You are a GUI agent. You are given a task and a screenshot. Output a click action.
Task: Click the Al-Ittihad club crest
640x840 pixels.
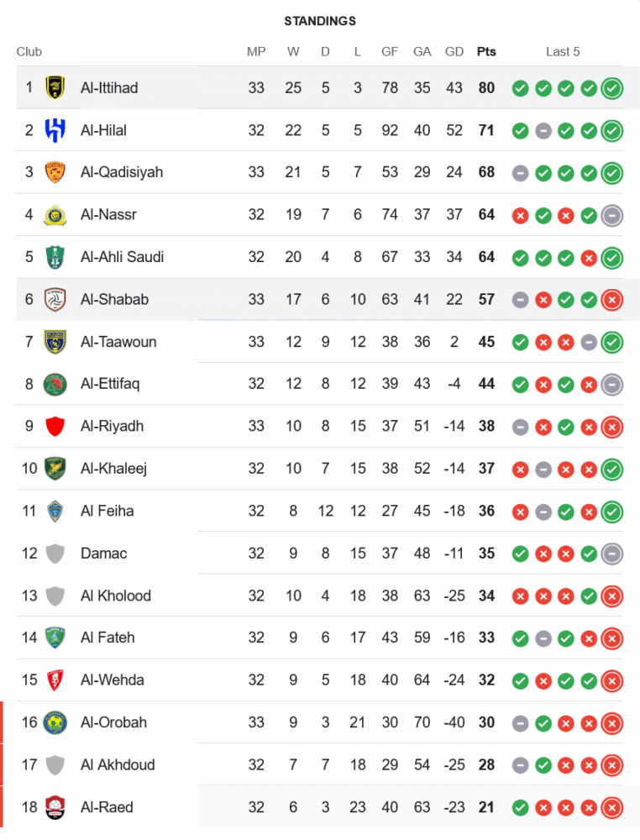coord(55,87)
